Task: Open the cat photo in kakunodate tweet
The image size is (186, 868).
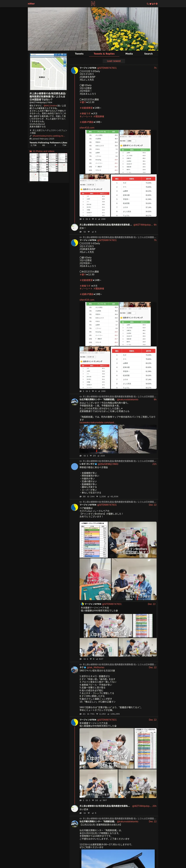Action: [x=137, y=439]
